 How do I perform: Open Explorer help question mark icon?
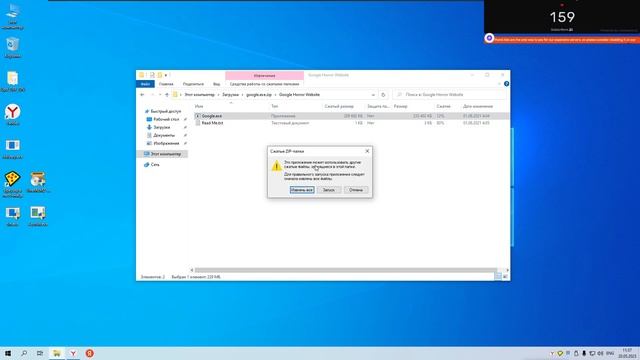click(x=506, y=84)
